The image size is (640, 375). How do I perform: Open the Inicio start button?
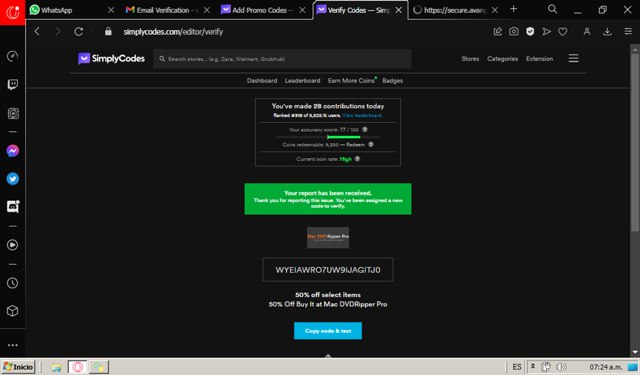18,367
